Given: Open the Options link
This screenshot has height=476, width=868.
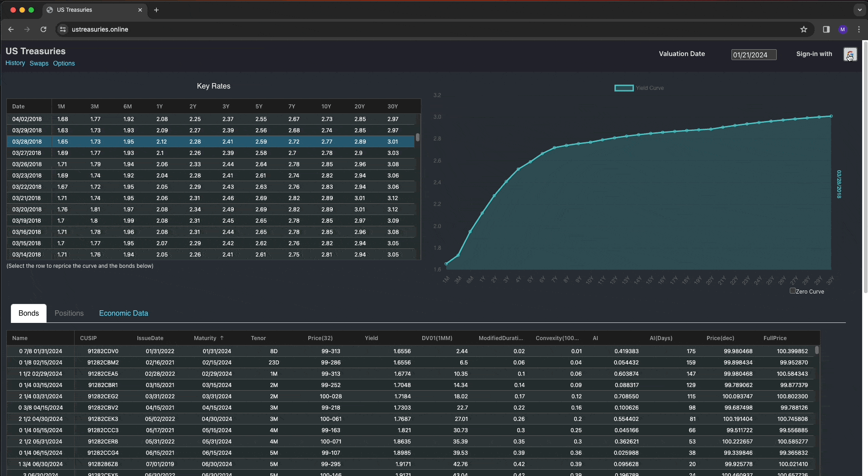Looking at the screenshot, I should 64,63.
